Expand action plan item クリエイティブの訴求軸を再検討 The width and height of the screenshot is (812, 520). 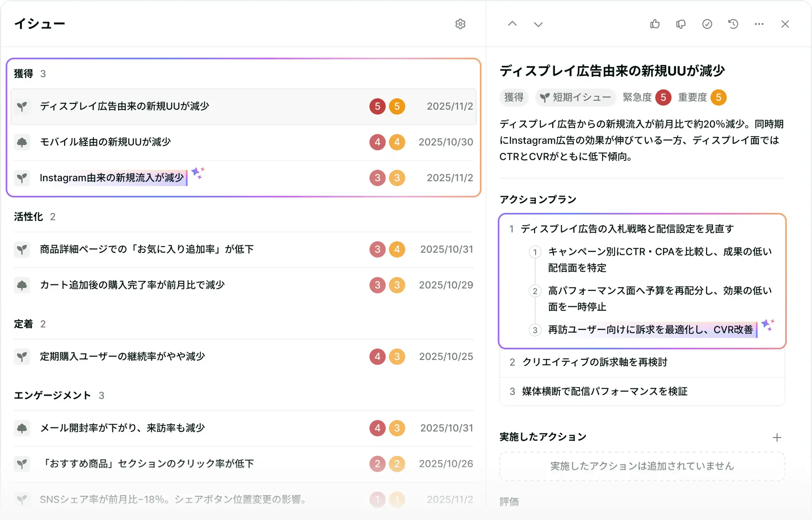point(595,362)
